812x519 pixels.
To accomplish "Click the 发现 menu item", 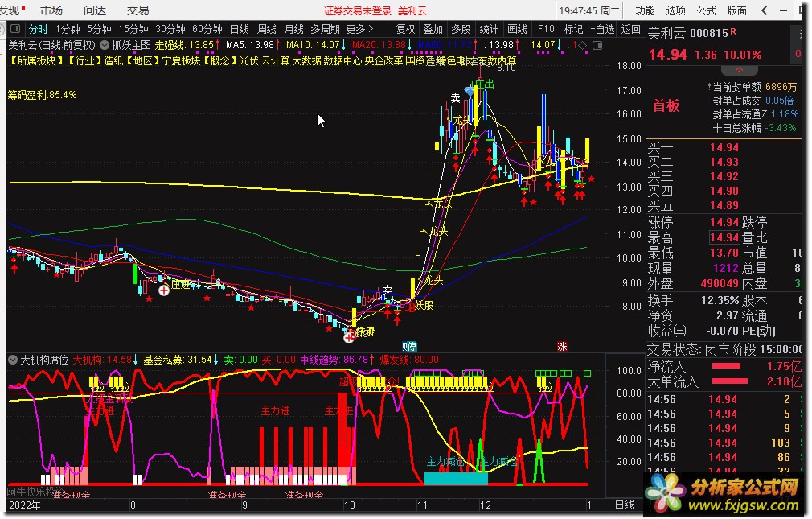I will [10, 10].
